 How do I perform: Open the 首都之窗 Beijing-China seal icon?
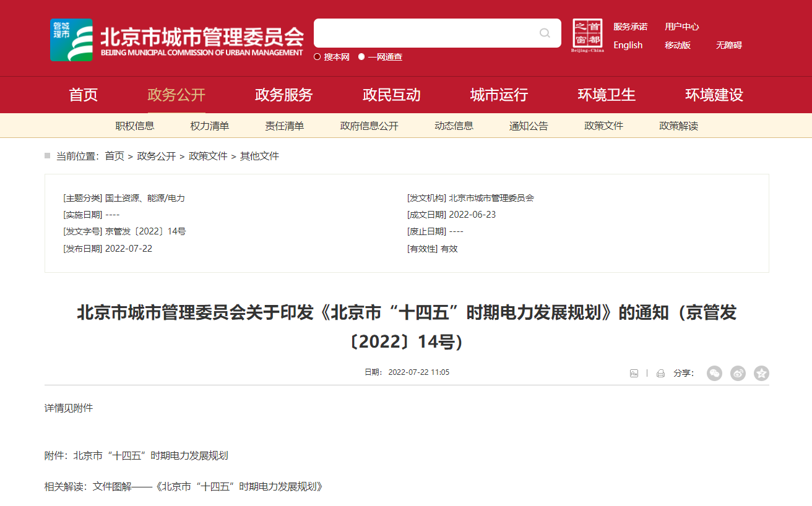[587, 36]
